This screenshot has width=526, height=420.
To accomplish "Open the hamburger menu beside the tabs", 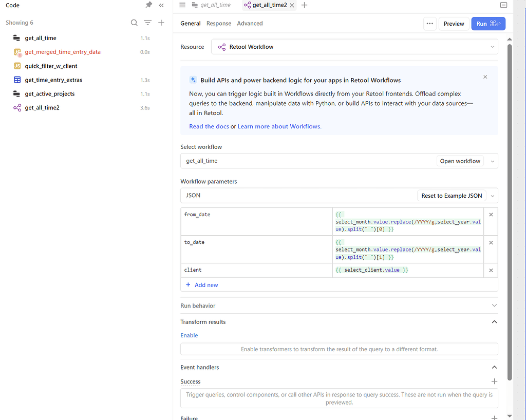I will click(182, 5).
